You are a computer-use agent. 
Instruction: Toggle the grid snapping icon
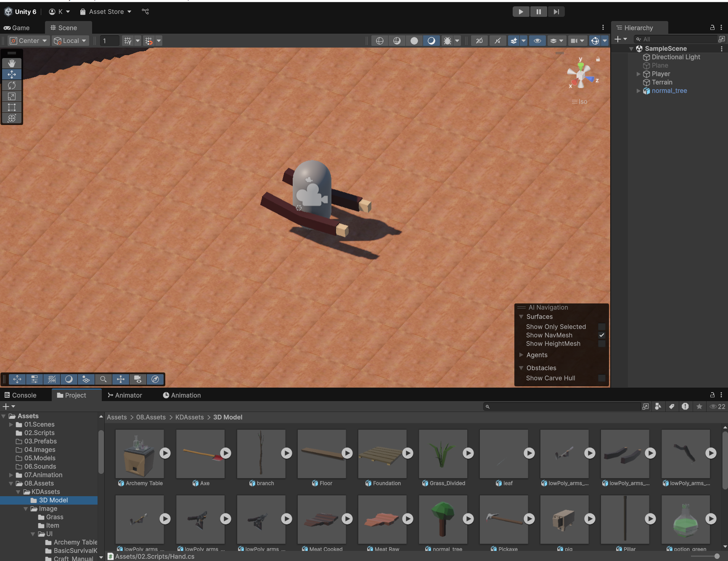(128, 40)
